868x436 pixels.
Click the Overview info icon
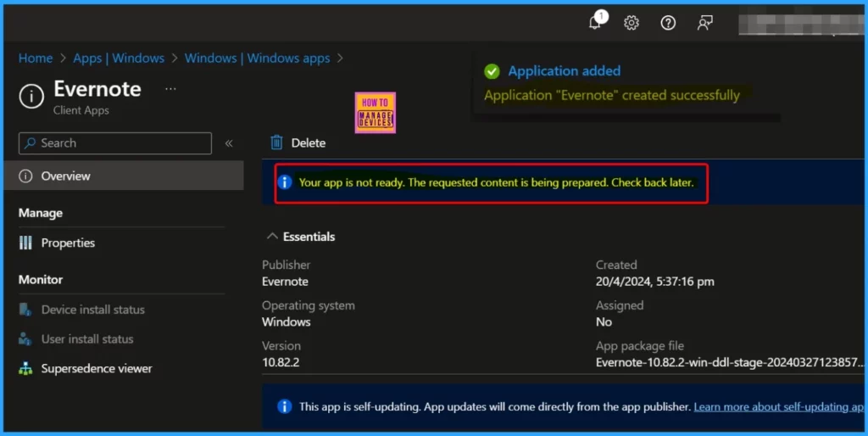click(25, 176)
